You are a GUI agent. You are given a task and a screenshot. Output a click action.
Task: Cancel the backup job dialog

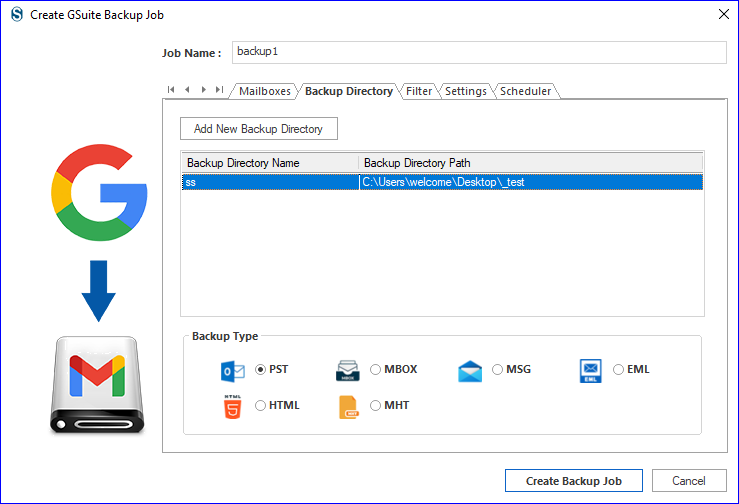coord(689,481)
